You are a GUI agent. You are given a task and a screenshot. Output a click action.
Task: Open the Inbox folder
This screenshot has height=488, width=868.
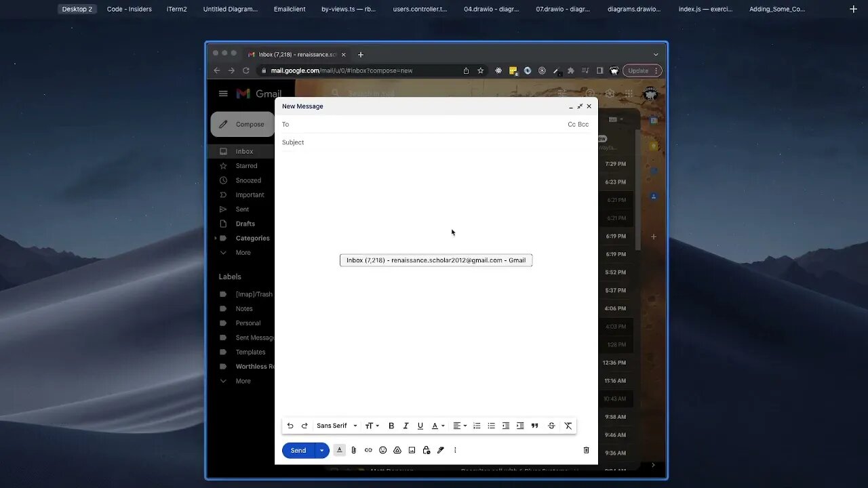(x=245, y=151)
